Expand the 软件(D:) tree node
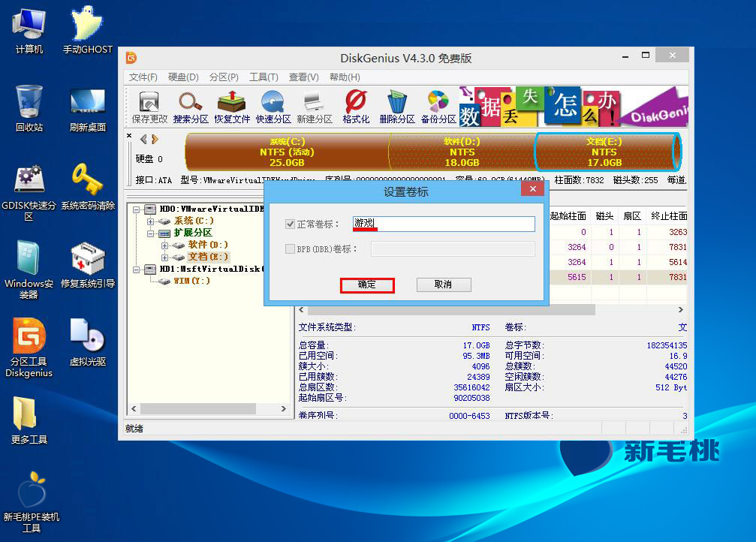The image size is (756, 542). pyautogui.click(x=165, y=245)
